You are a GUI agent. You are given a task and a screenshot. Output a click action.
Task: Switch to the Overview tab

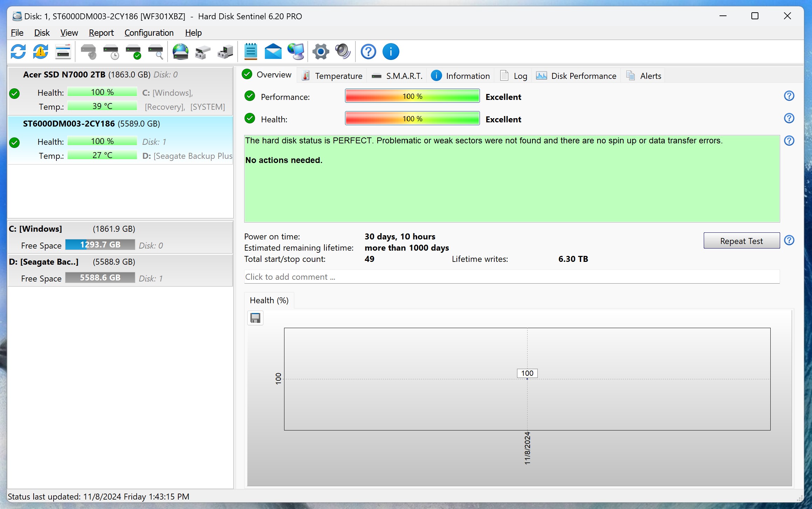click(267, 75)
